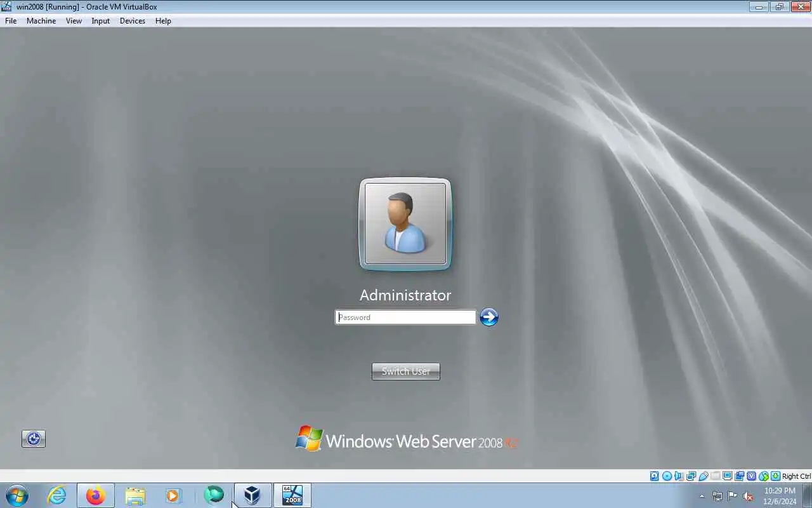This screenshot has height=508, width=812.
Task: Click the mouse integration status icon
Action: coord(764,476)
